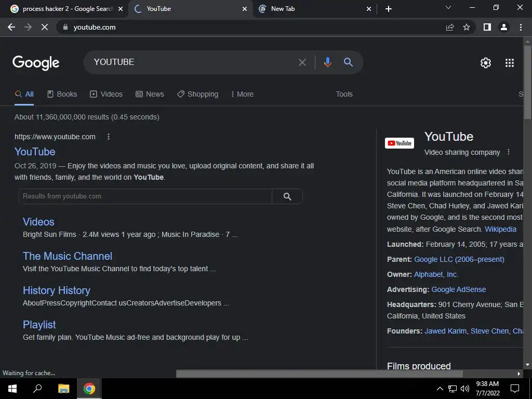Open Google AdSense link
The width and height of the screenshot is (532, 399).
point(458,290)
